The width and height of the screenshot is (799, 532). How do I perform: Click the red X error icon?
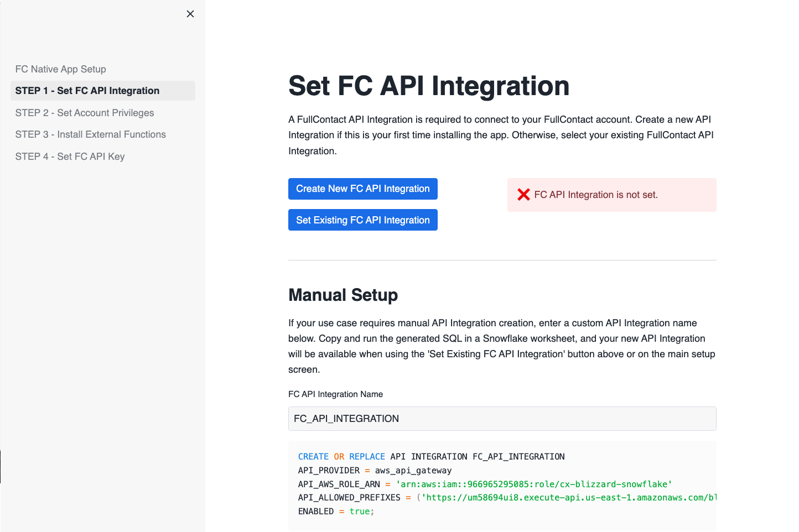(523, 195)
